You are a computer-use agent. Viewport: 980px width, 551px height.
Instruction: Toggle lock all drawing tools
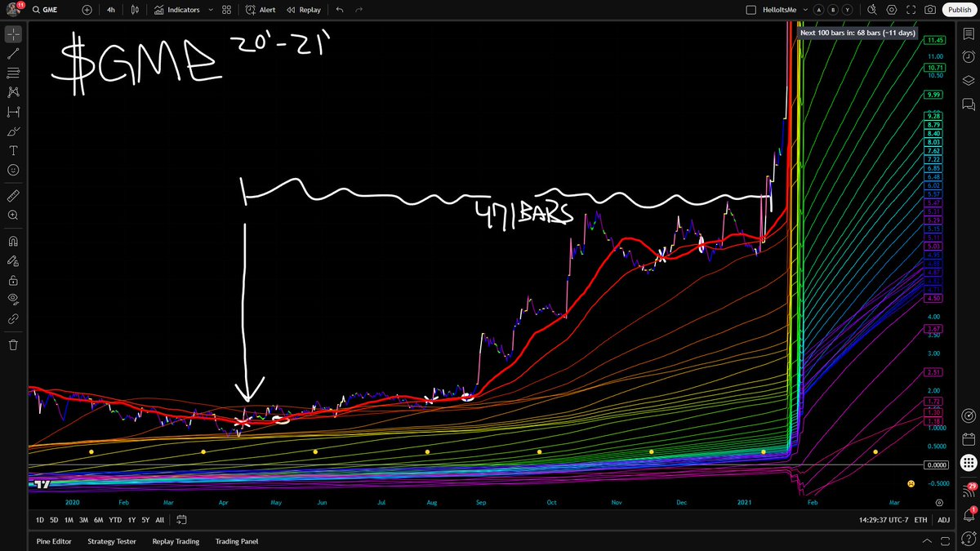tap(13, 280)
